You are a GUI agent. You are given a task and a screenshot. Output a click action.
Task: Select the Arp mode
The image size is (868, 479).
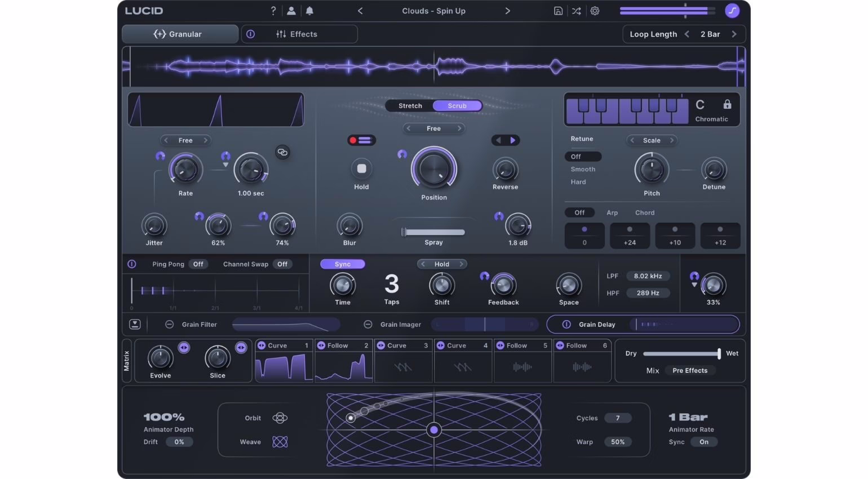612,212
